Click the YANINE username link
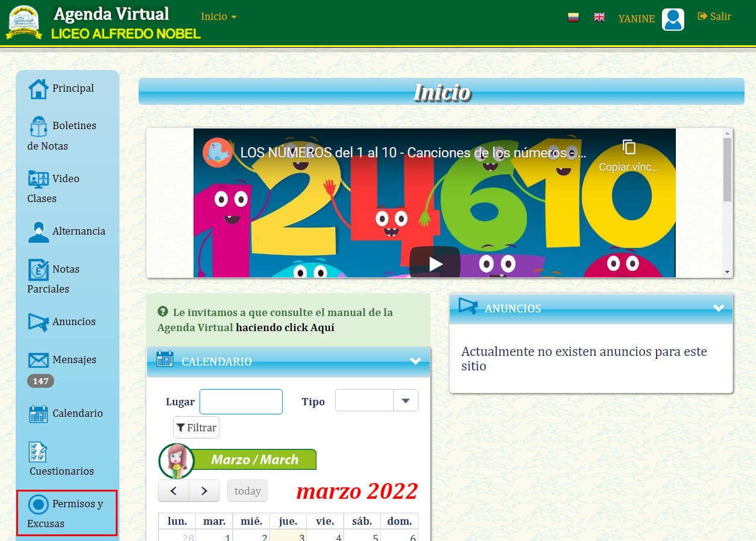756x541 pixels. (x=637, y=19)
